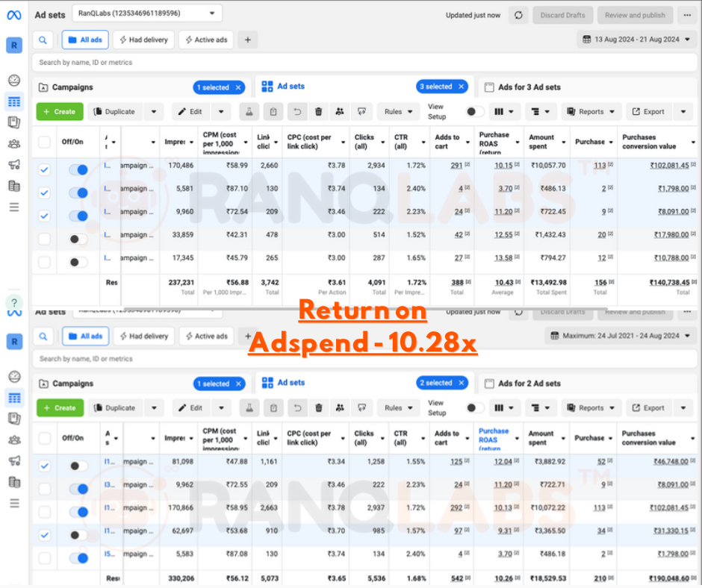Click the plus icon next to Active ads
The width and height of the screenshot is (702, 588).
pos(248,40)
